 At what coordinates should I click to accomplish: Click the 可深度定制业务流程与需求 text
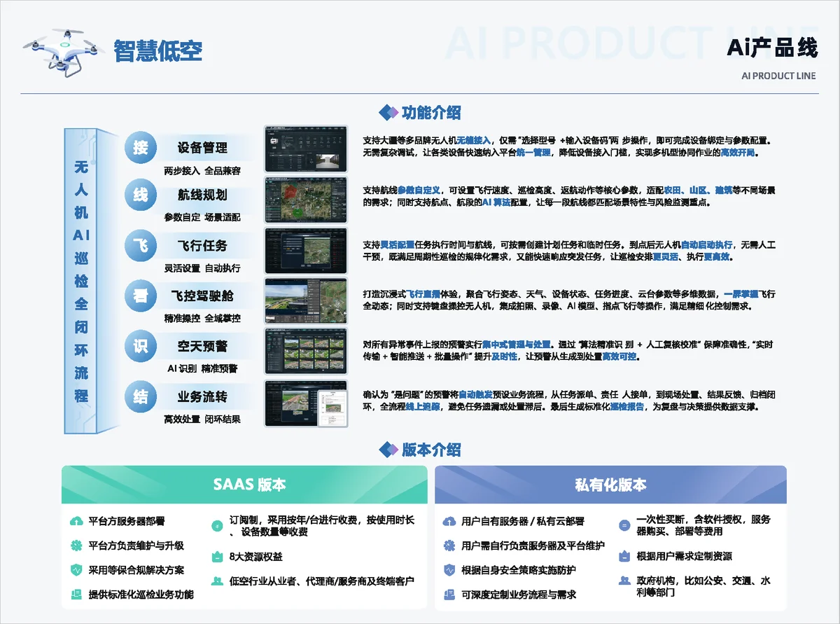coord(519,595)
